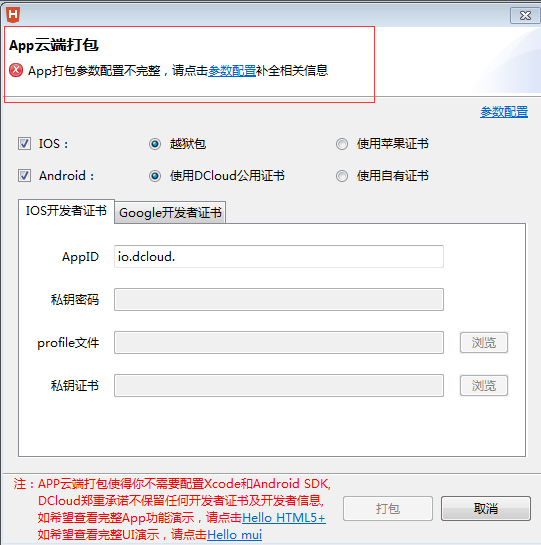
Task: Toggle the Android checkbox
Action: [x=24, y=176]
